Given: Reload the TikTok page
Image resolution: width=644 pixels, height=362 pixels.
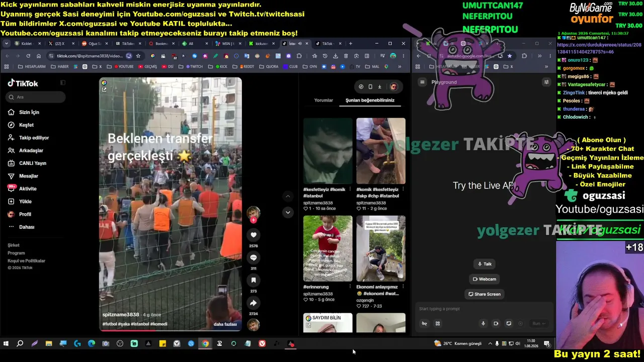Looking at the screenshot, I should [28, 56].
